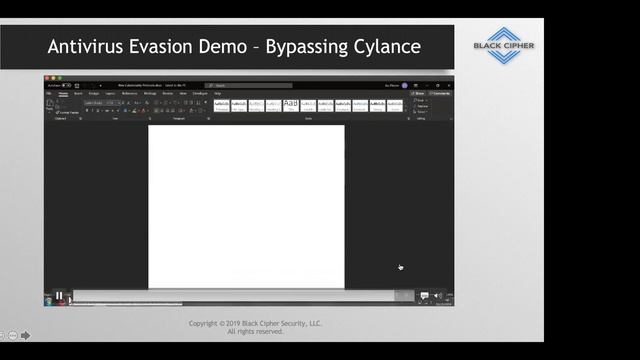640x360 pixels.
Task: Open the Layout ribbon tab
Action: (110, 93)
